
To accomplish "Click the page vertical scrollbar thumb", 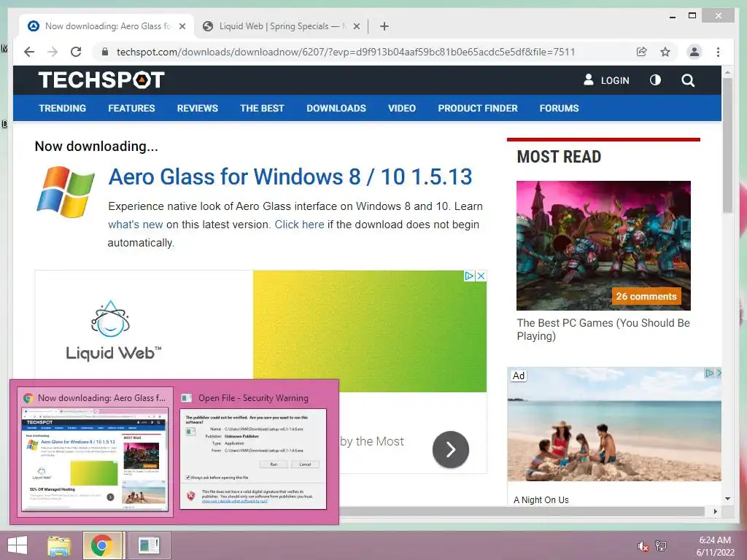I will click(727, 145).
